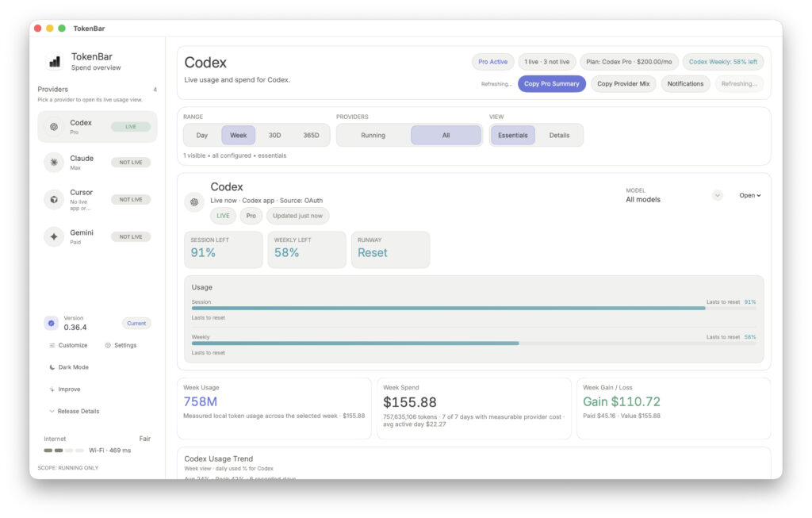This screenshot has height=518, width=812.
Task: Select the Week range option
Action: pos(238,135)
